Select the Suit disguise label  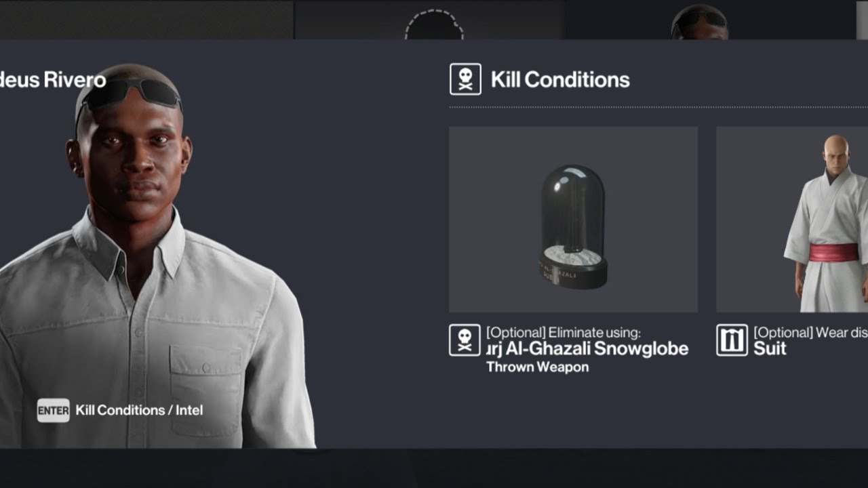[770, 349]
